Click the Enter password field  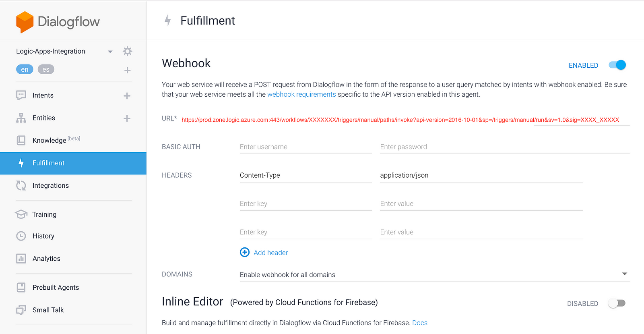point(505,147)
